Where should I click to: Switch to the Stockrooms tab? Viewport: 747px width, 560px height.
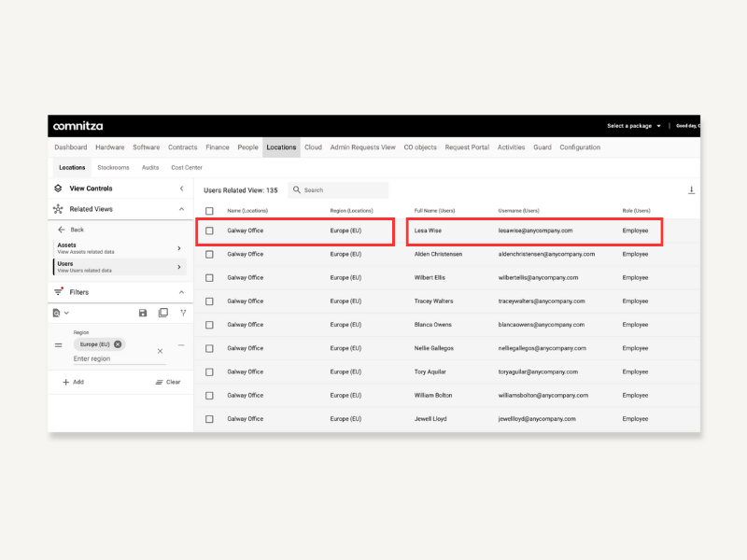click(113, 168)
